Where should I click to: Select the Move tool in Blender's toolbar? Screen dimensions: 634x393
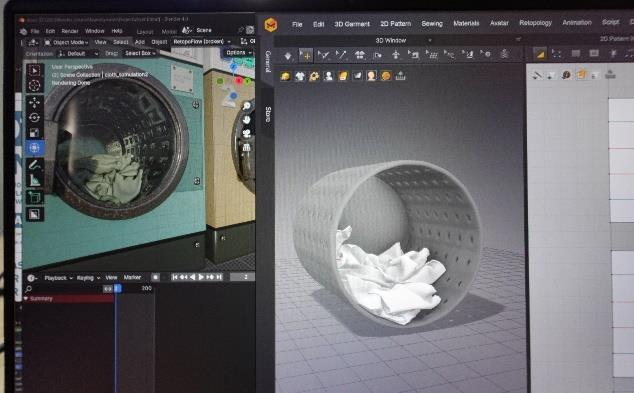point(34,102)
